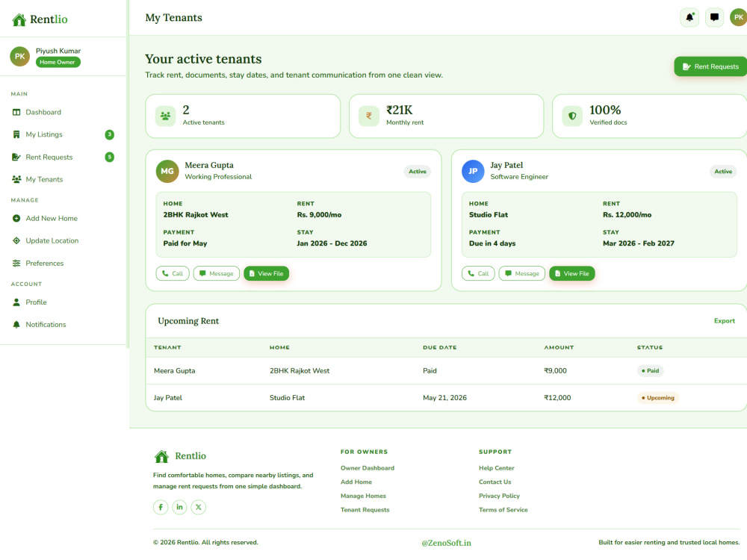Export the Upcoming Rent table

(724, 321)
